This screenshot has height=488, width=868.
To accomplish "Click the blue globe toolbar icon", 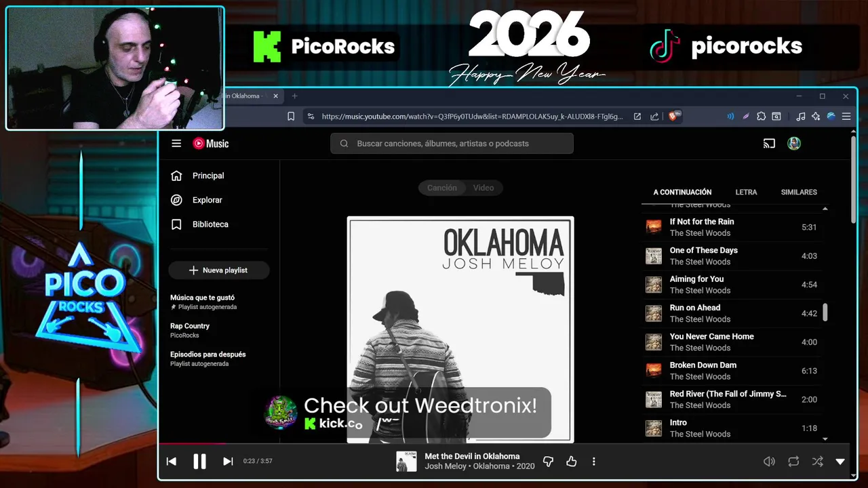I will coord(831,117).
